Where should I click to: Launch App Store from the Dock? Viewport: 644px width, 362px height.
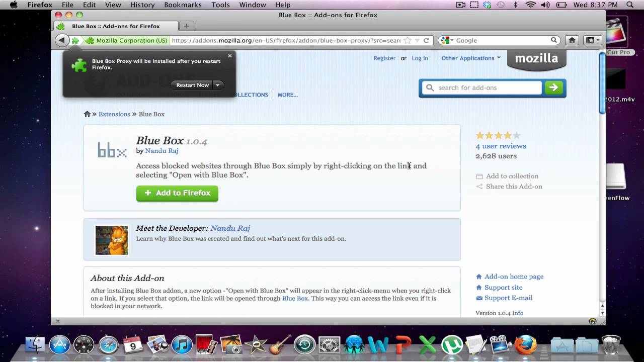[x=59, y=345]
